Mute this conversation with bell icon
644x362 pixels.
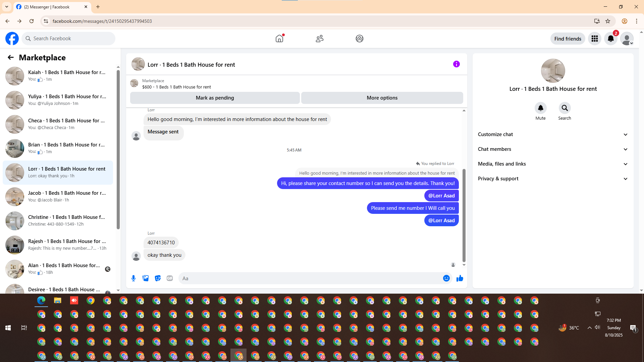(x=540, y=108)
